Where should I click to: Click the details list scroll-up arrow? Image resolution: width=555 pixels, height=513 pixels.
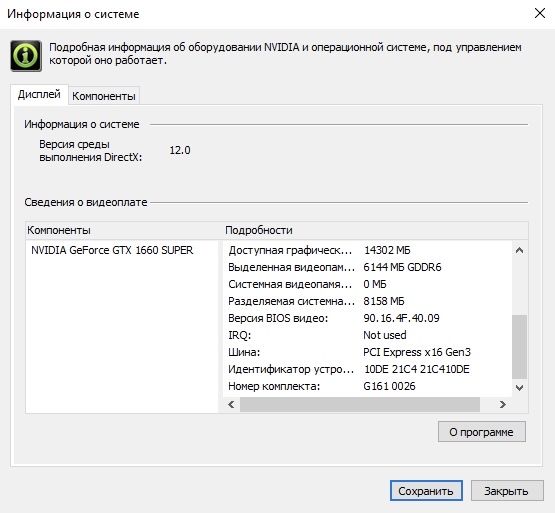pos(519,250)
